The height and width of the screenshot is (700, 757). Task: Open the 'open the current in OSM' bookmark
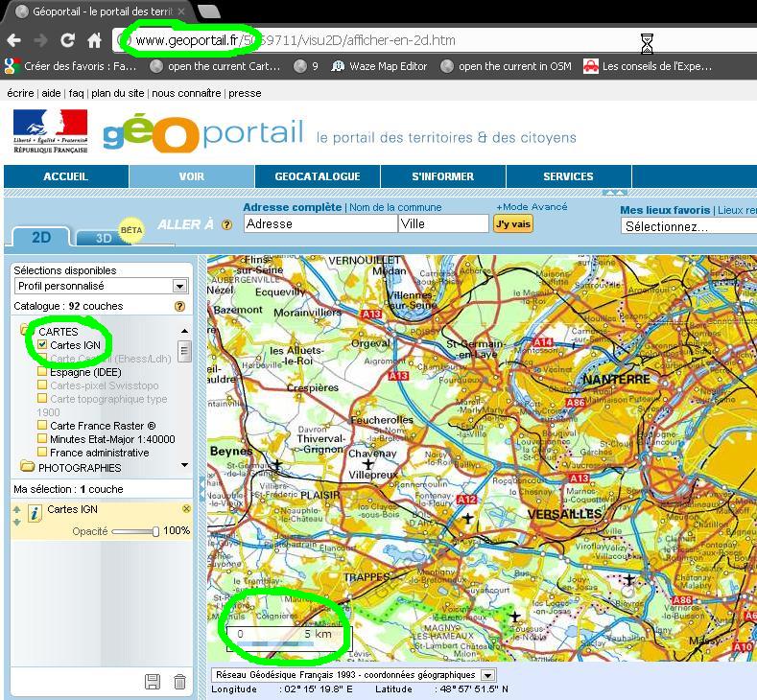tap(506, 66)
